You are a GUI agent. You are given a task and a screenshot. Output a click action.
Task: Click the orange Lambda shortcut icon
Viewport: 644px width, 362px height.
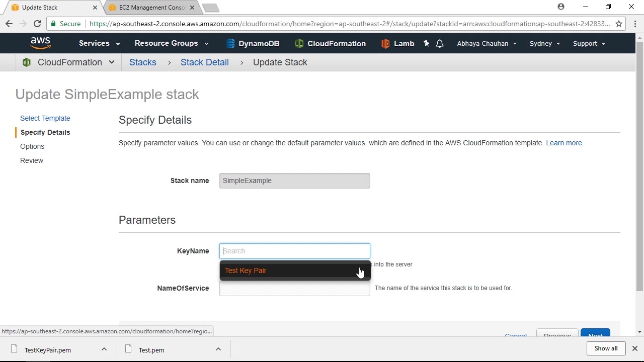click(385, 44)
